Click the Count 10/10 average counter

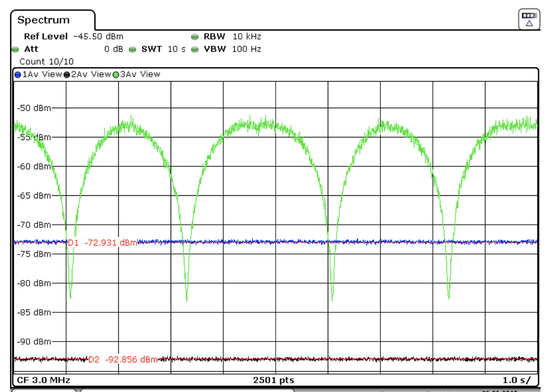pyautogui.click(x=46, y=61)
